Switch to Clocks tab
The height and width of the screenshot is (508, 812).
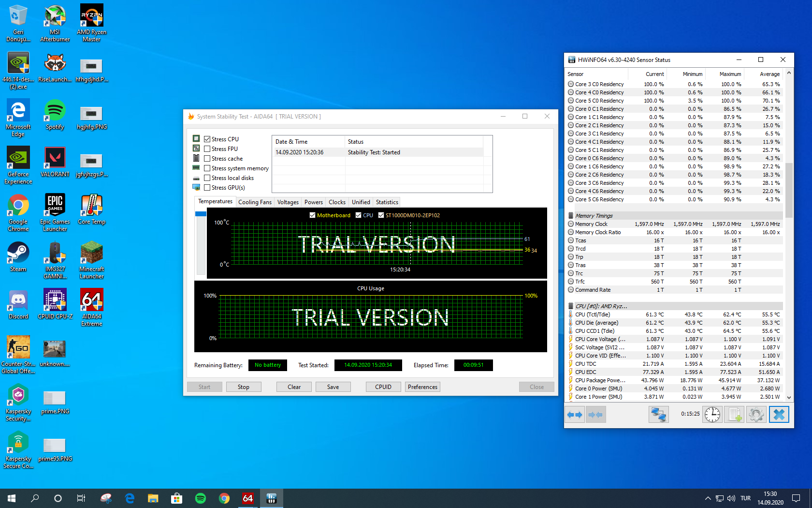(337, 202)
